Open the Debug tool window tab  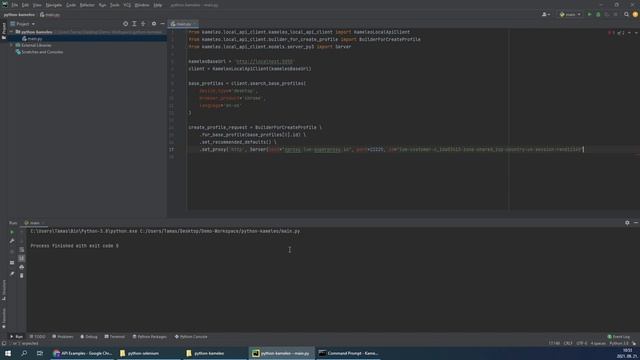click(x=89, y=337)
